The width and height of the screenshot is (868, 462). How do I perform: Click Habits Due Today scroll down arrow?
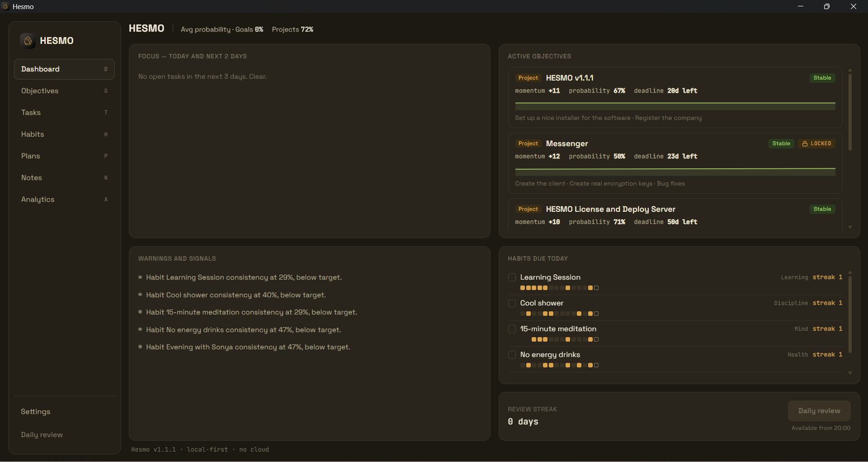coord(850,373)
